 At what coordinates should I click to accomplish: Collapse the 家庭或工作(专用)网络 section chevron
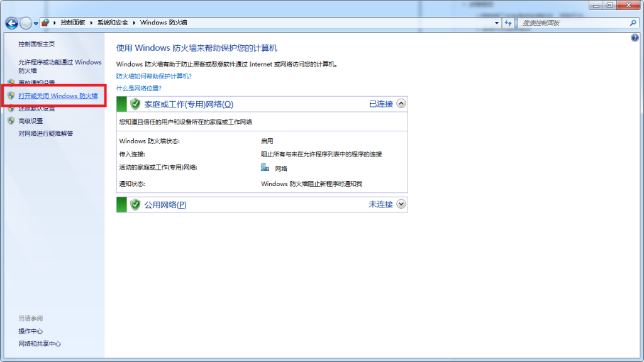tap(401, 104)
